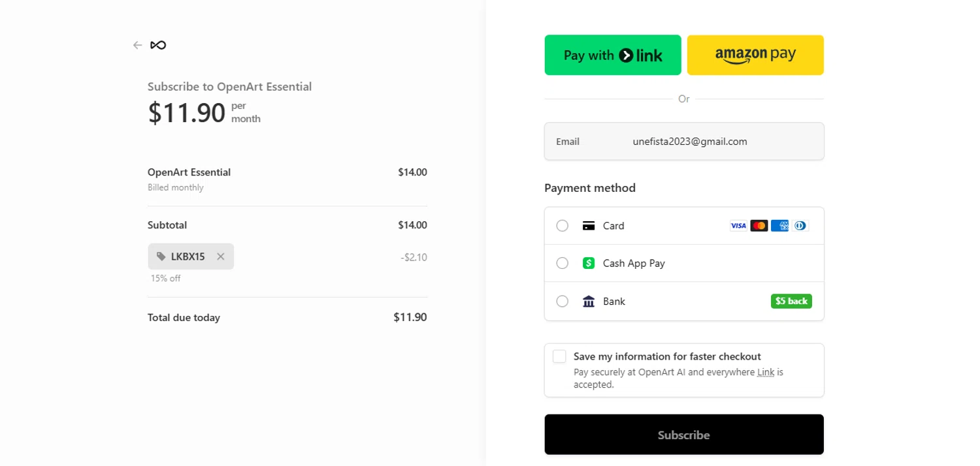Image resolution: width=980 pixels, height=466 pixels.
Task: Select the Card radio button
Action: (562, 226)
